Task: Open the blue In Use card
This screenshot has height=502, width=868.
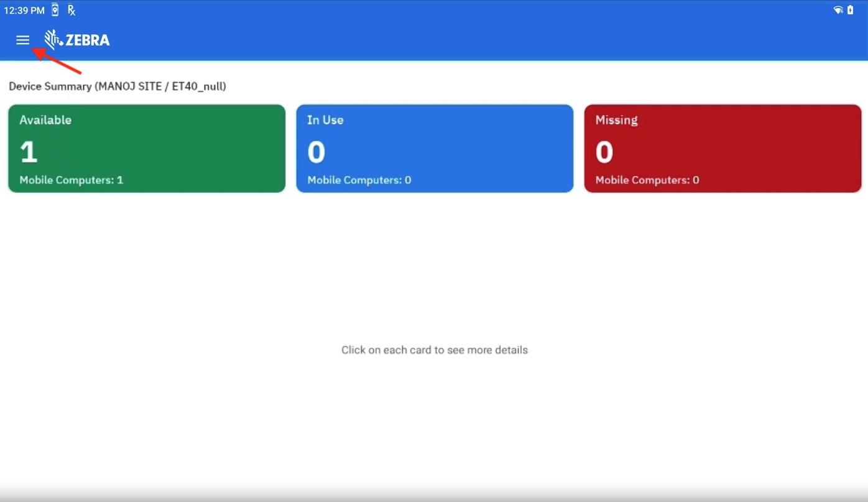Action: click(435, 148)
